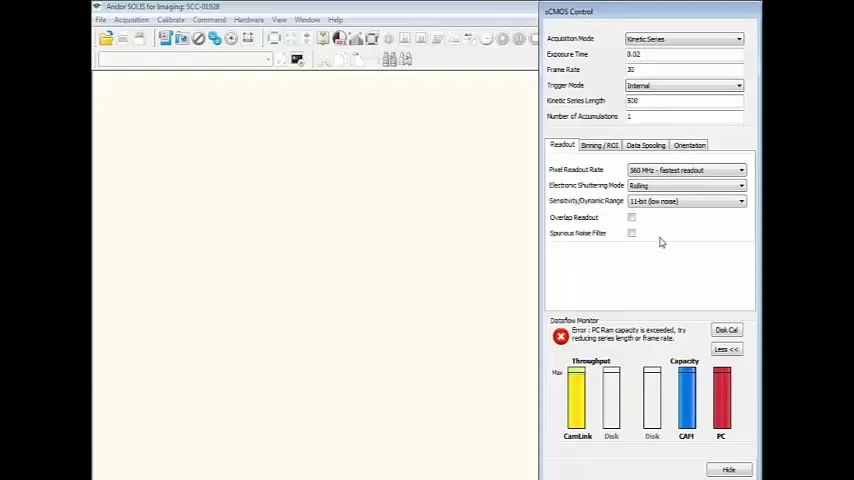Viewport: 854px width, 480px height.
Task: Open the Command menu
Action: [x=209, y=20]
